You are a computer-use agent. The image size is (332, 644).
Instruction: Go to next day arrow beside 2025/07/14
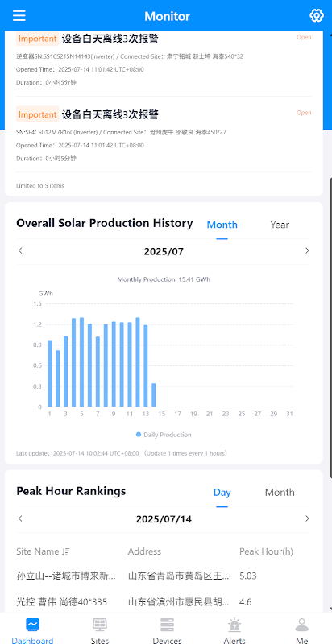[x=307, y=518]
